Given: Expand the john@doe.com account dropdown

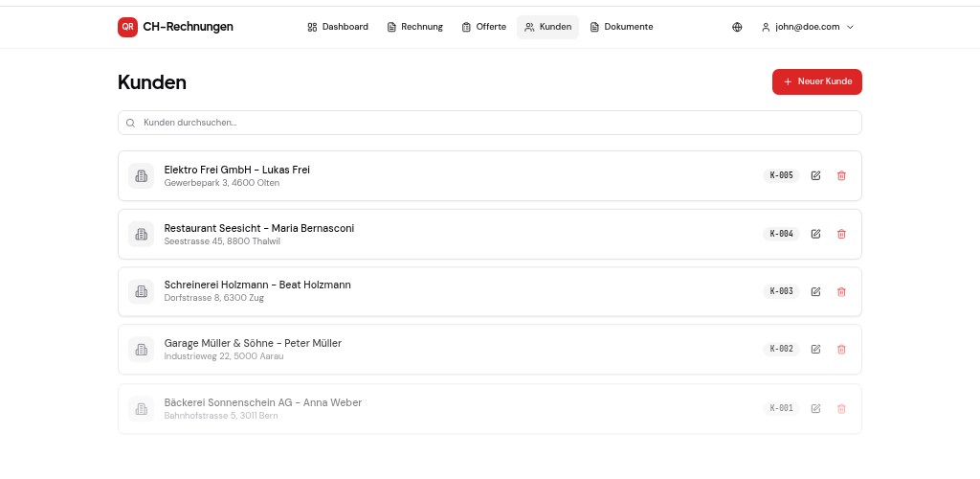Looking at the screenshot, I should tap(807, 27).
